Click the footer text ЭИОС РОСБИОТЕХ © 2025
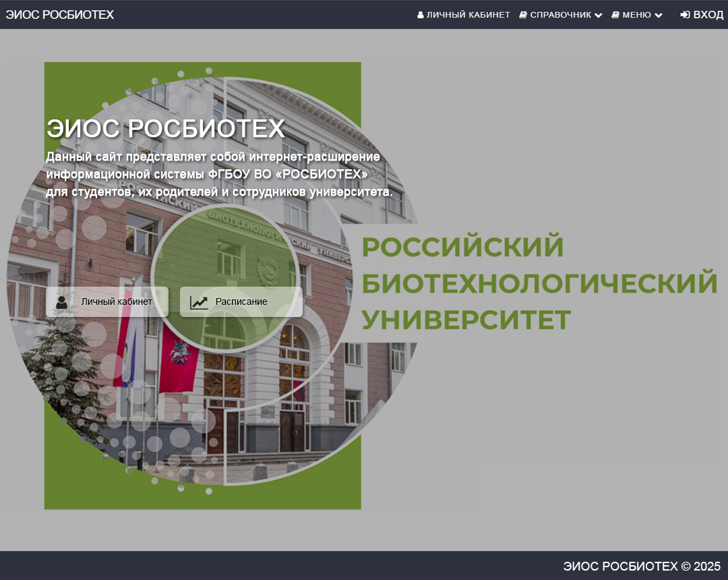 coord(642,566)
